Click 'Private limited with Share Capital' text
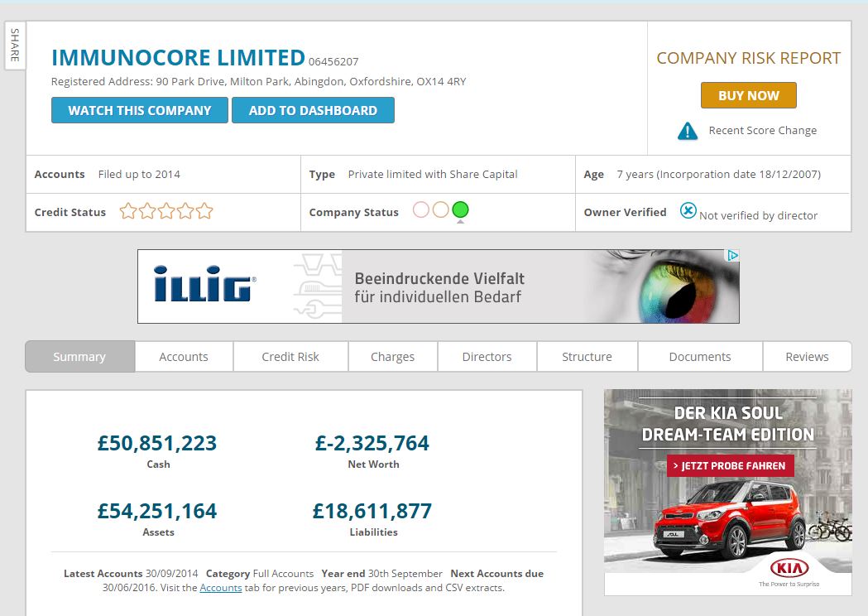 [x=433, y=174]
